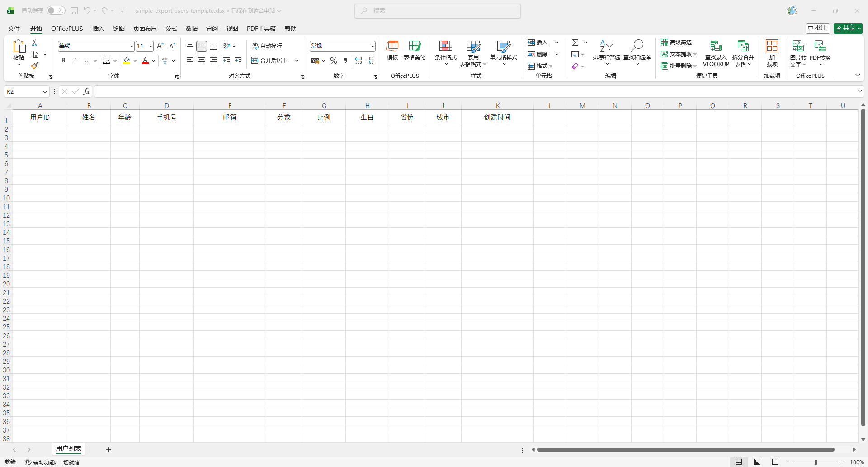Viewport: 868px width, 467px height.
Task: Click the Conditional Formatting icon
Action: pyautogui.click(x=445, y=46)
